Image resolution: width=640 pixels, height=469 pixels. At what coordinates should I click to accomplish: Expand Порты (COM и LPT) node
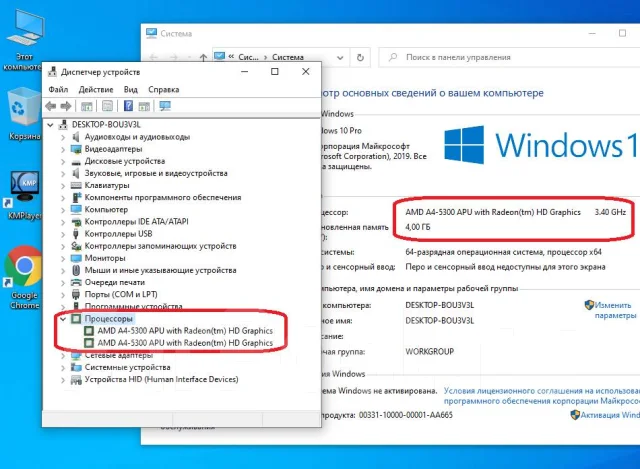[63, 295]
